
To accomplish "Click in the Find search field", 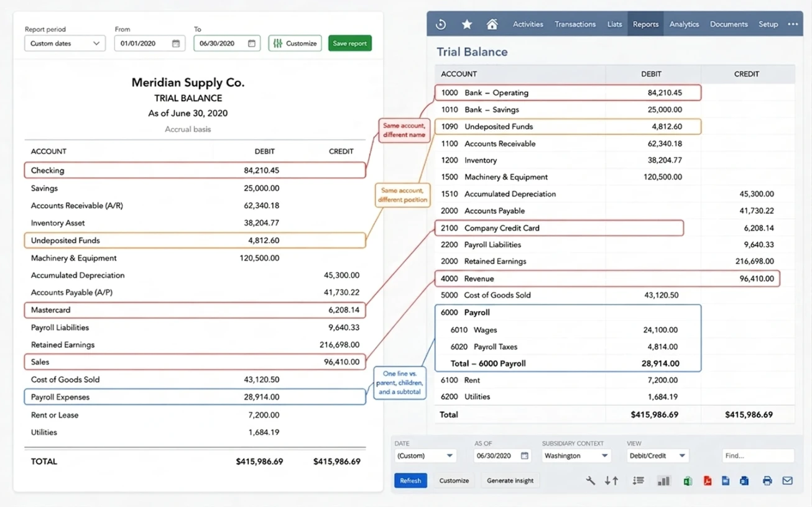I will (x=758, y=455).
